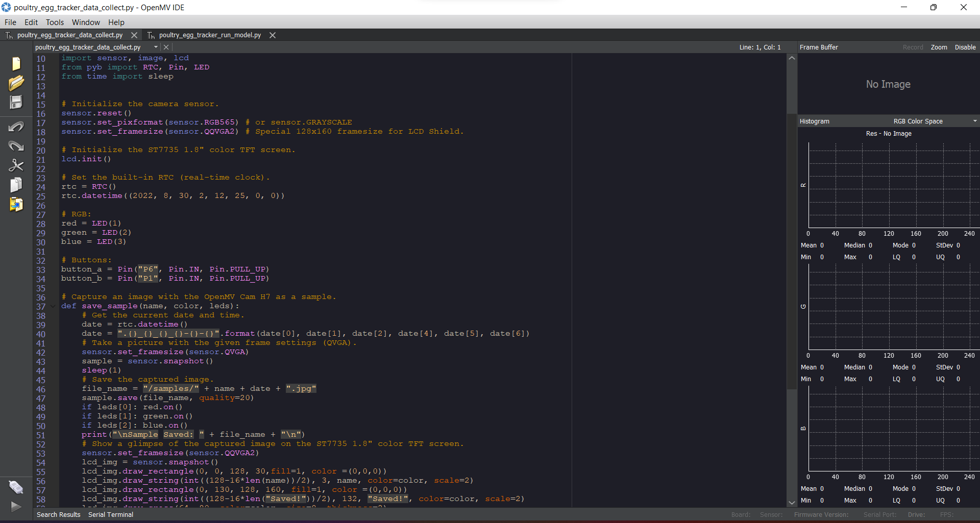Create a new file
Screen dimensions: 980x523
click(x=16, y=63)
